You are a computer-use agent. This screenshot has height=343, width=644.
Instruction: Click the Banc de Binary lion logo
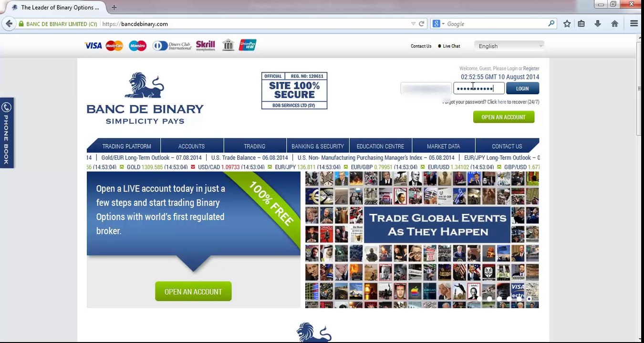(145, 99)
